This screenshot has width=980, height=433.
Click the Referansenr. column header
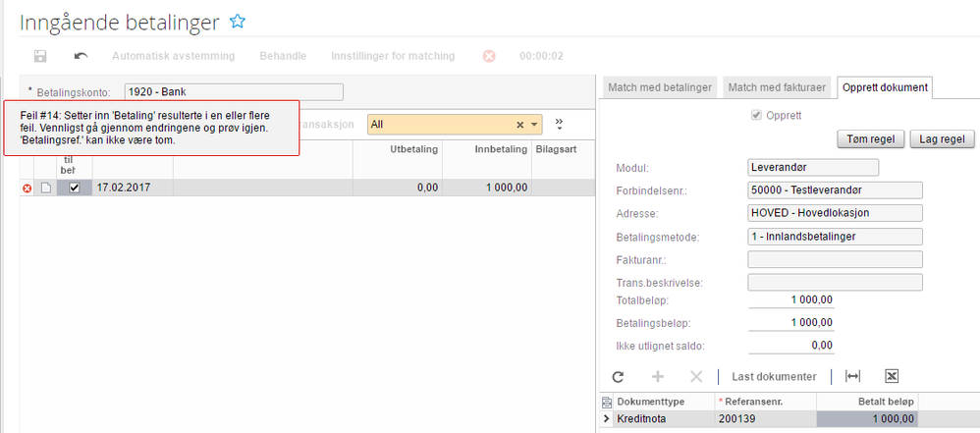click(x=765, y=402)
